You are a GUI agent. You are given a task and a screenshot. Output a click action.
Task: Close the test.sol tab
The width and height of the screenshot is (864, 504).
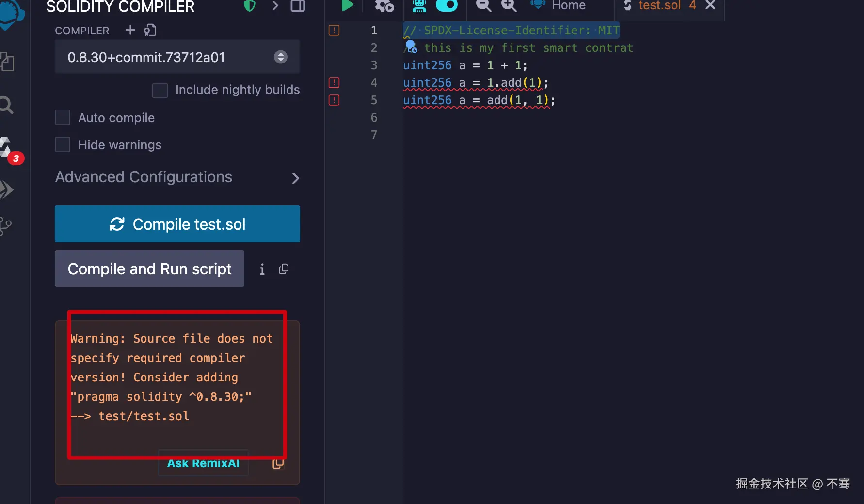(710, 5)
